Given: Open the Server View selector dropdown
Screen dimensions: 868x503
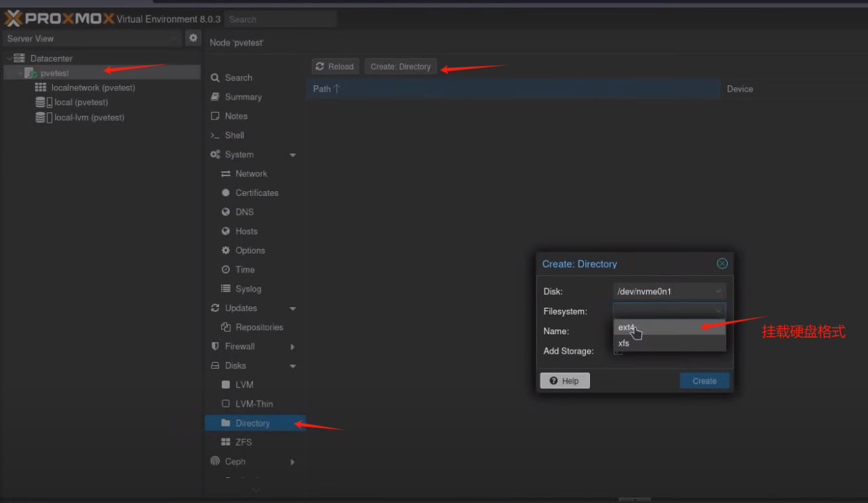Looking at the screenshot, I should [93, 39].
